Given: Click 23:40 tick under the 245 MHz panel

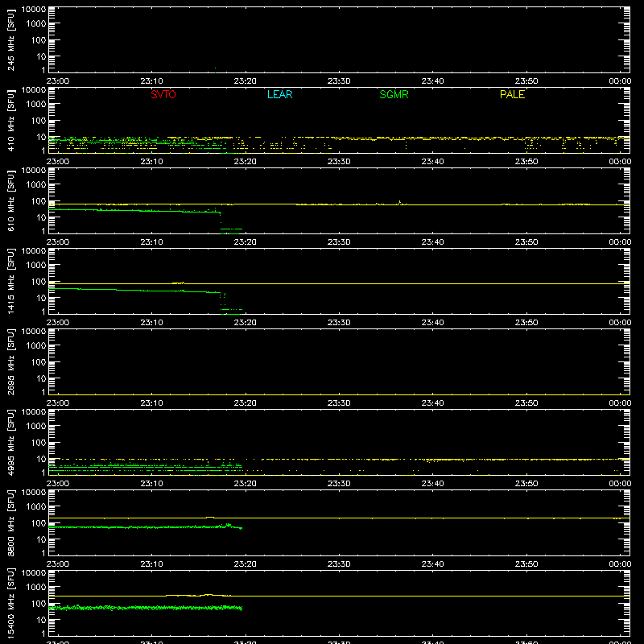Looking at the screenshot, I should pos(432,81).
